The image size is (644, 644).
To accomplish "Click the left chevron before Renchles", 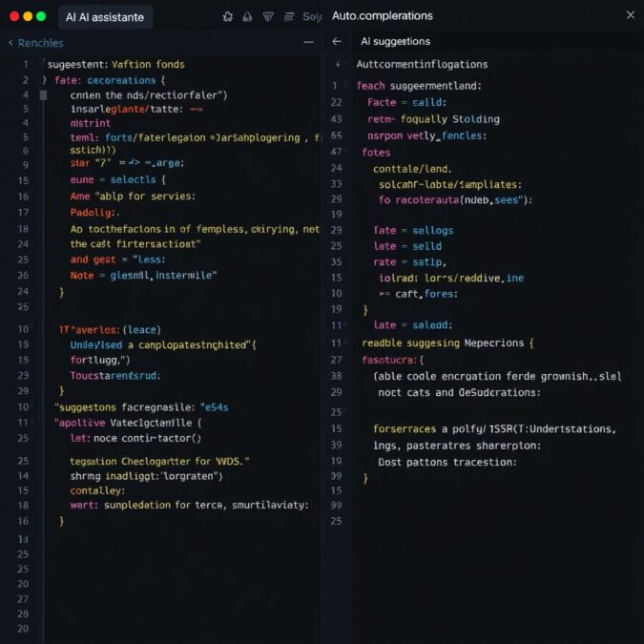I will click(x=10, y=43).
